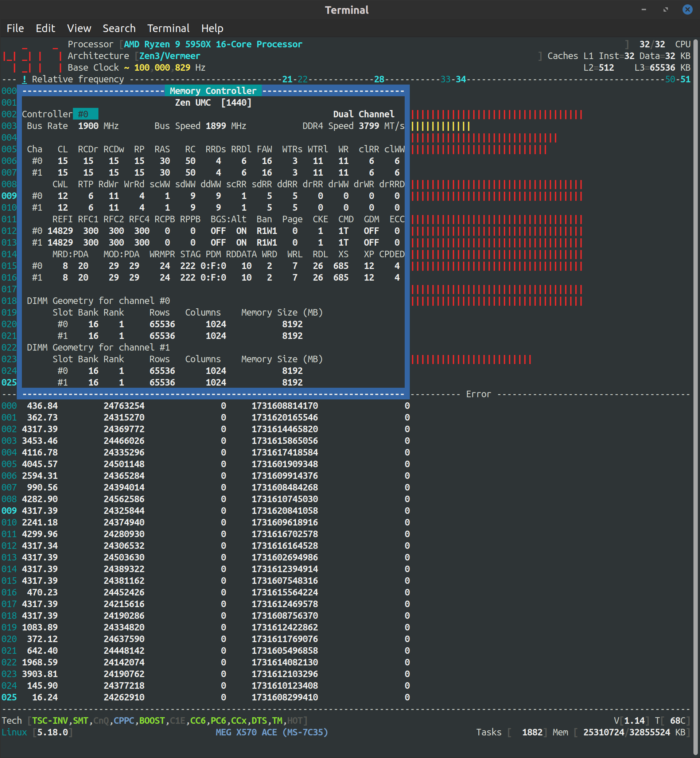This screenshot has height=758, width=700.
Task: Click the TSC-INV tech flag
Action: click(x=50, y=721)
